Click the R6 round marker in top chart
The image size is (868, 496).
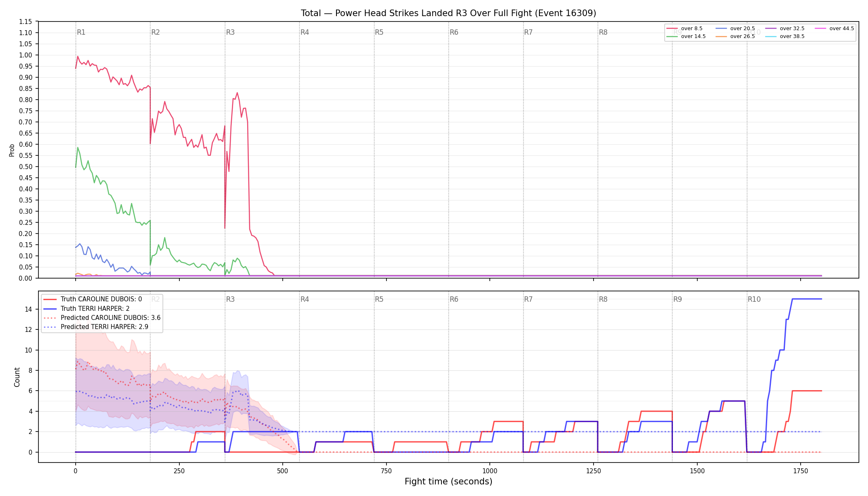point(454,32)
